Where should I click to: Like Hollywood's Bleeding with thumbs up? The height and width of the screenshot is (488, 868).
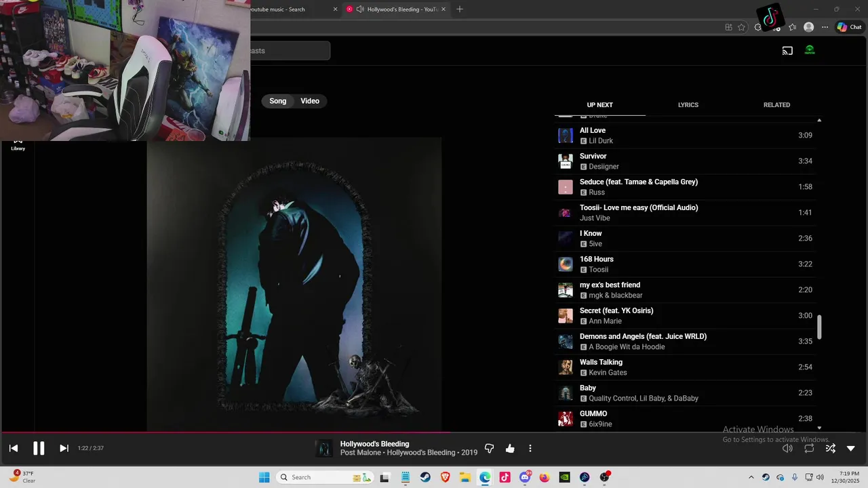click(510, 449)
